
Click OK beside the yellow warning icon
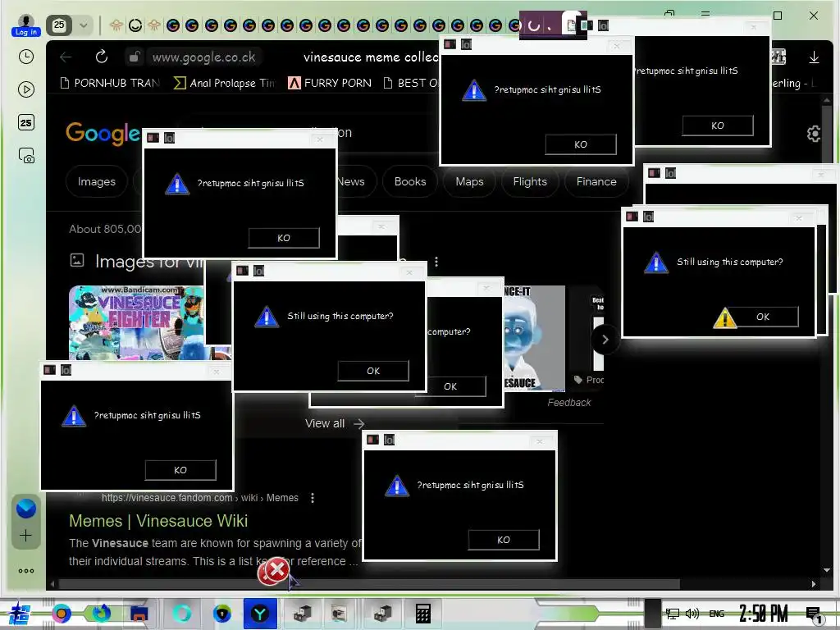coord(763,317)
